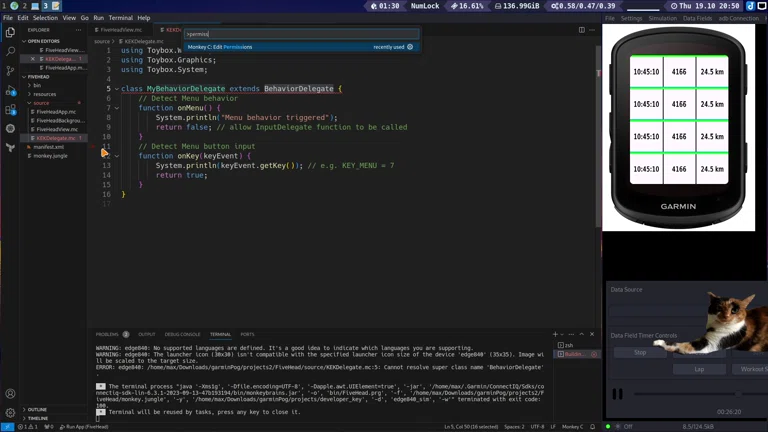Open the Source Control view
The width and height of the screenshot is (768, 432).
(10, 71)
